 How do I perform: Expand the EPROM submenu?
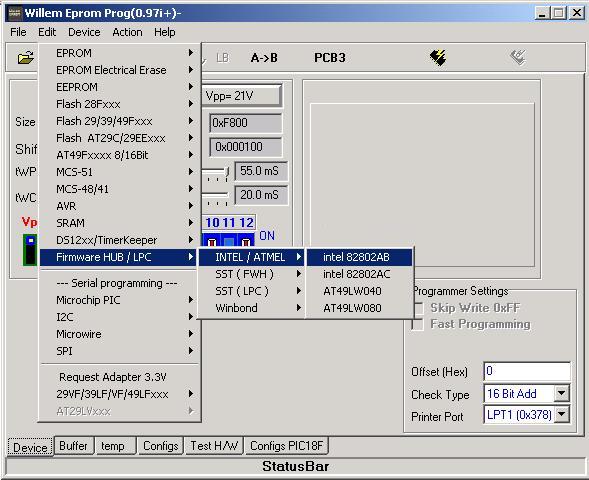[120, 53]
